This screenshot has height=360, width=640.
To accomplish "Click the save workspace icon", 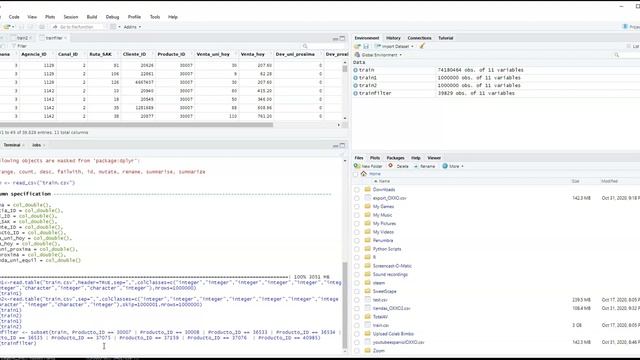I will coord(366,47).
